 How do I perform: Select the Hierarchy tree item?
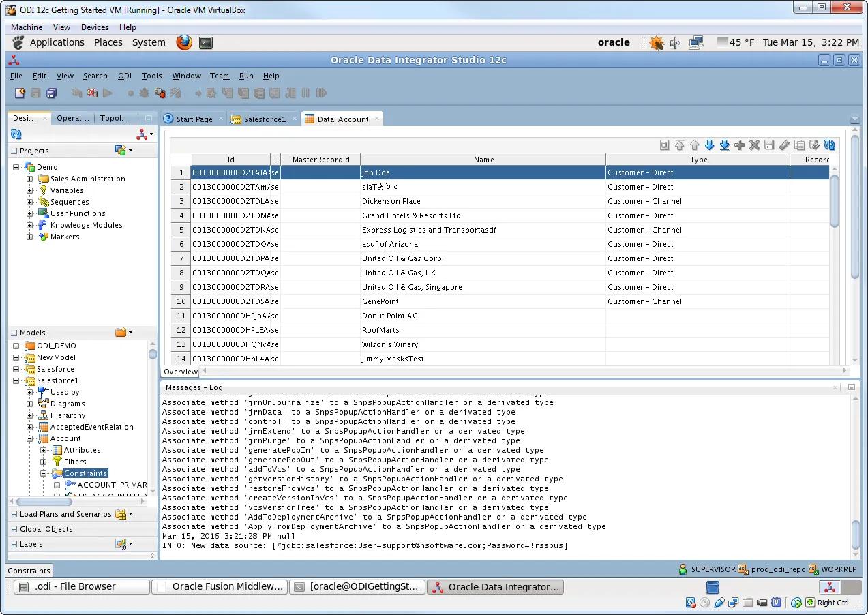pos(68,415)
